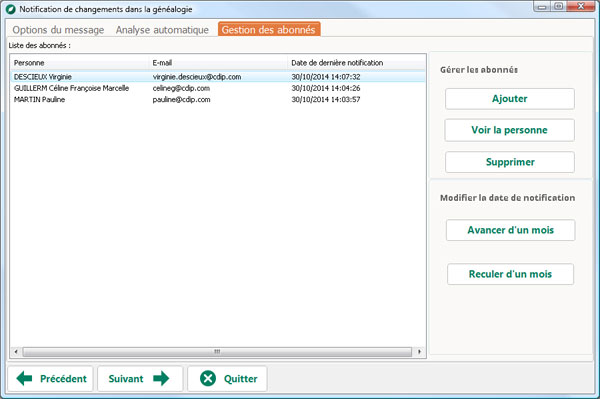This screenshot has width=600, height=399.
Task: Close the window with the red X
Action: pyautogui.click(x=581, y=6)
